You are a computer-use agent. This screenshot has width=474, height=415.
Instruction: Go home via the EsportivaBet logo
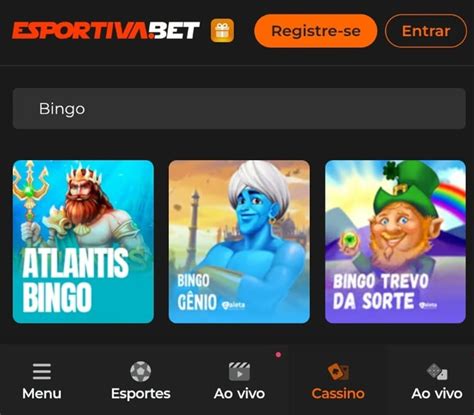(x=106, y=31)
